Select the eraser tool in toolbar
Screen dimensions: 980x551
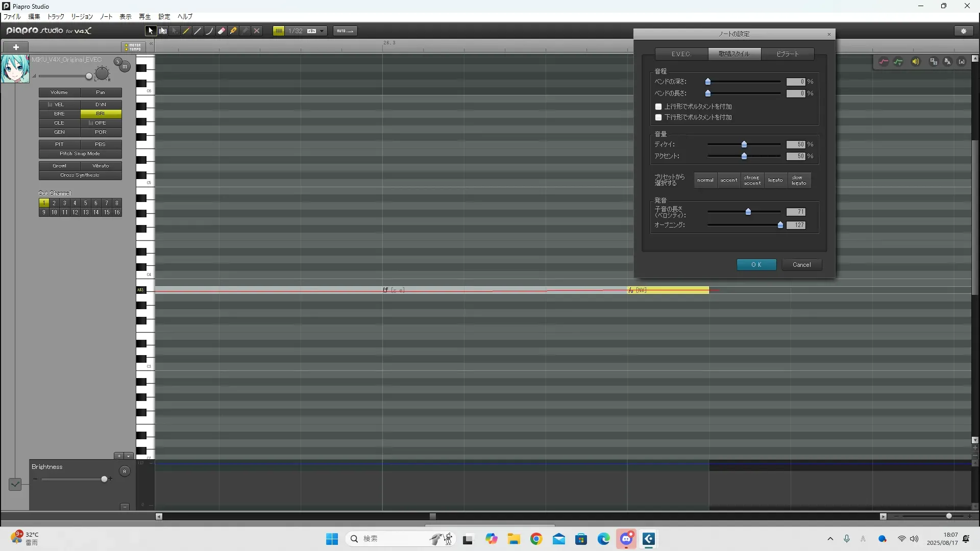click(x=222, y=31)
